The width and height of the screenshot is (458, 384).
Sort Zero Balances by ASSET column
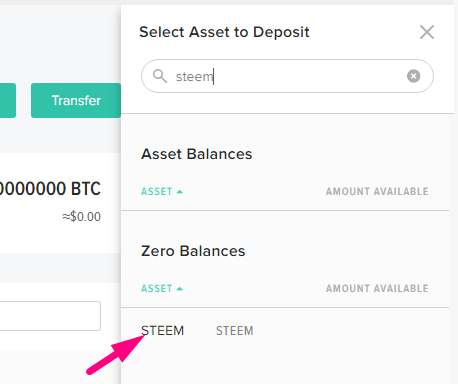click(157, 289)
